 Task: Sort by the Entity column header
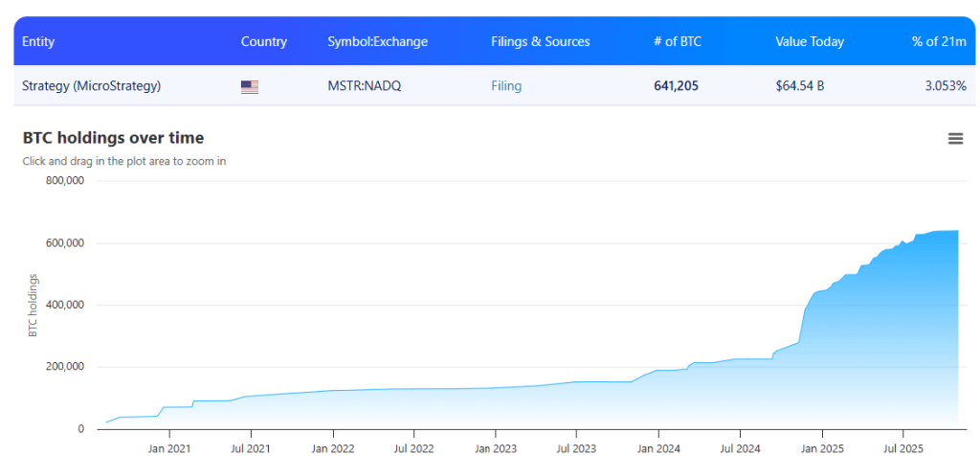click(38, 41)
